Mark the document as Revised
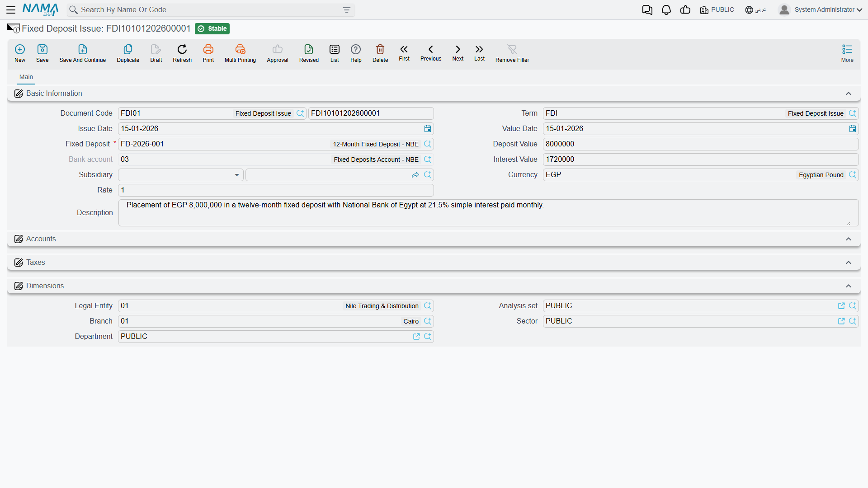Screen dimensions: 868x488 (x=309, y=53)
